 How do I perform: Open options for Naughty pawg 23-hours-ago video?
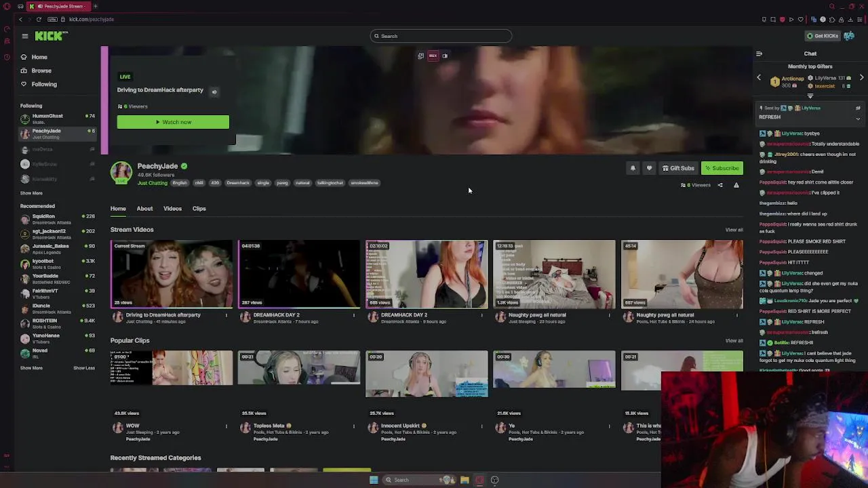tap(609, 315)
